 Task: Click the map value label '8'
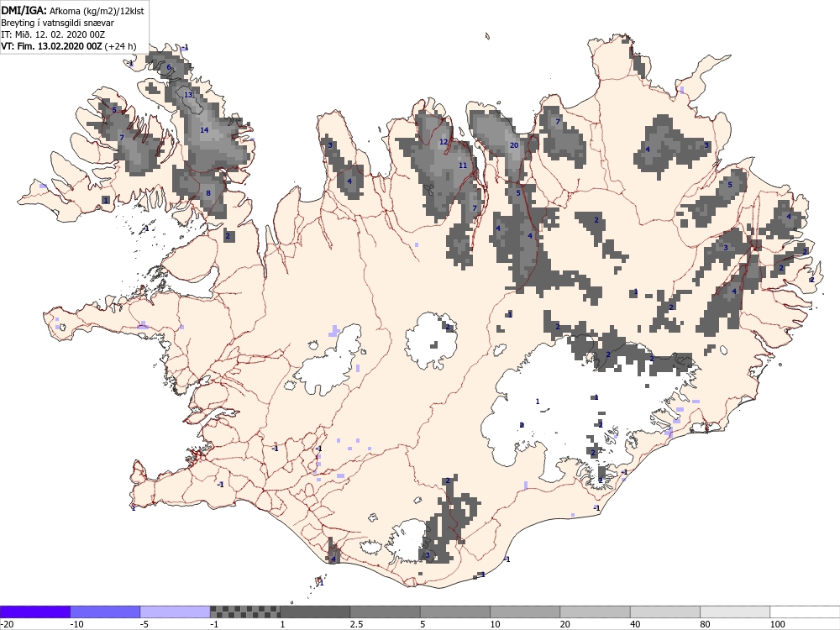click(x=208, y=193)
